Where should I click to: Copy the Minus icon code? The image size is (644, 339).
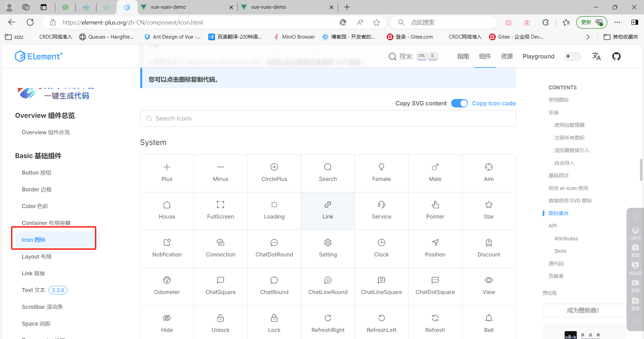click(220, 173)
